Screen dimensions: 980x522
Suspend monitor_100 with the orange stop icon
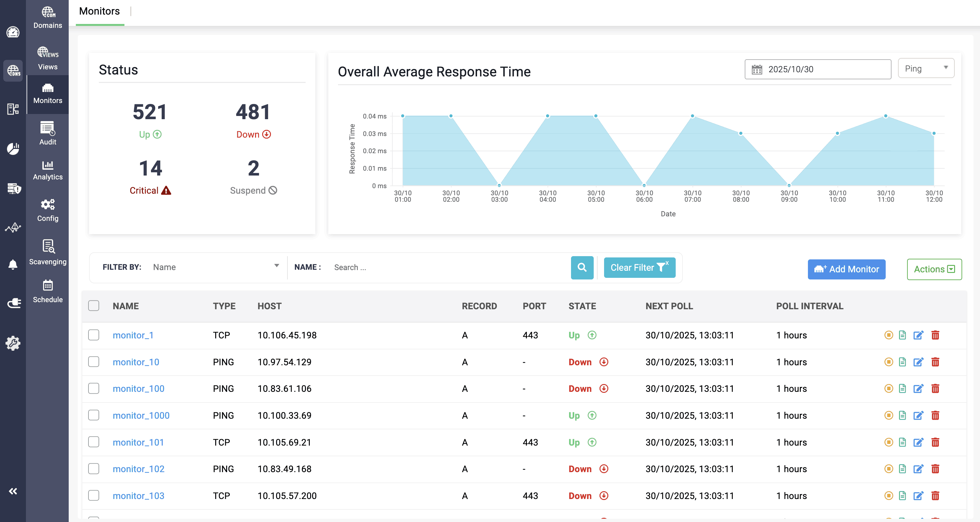pyautogui.click(x=888, y=389)
